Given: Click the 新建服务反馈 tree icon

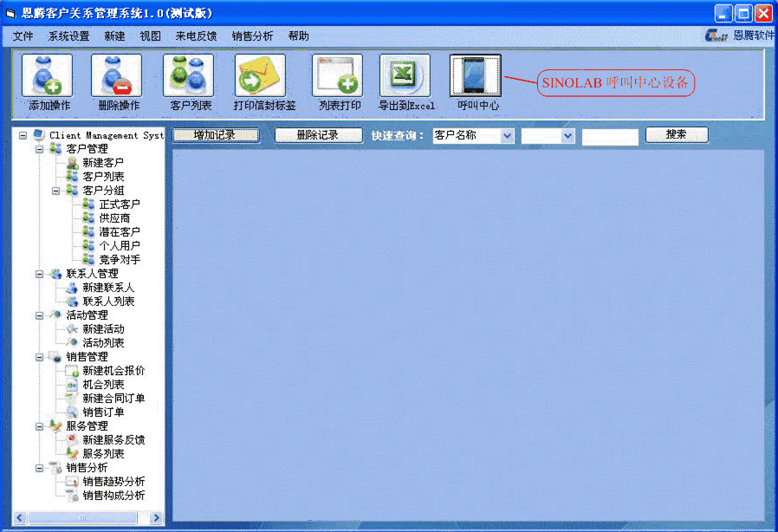Looking at the screenshot, I should [x=73, y=439].
